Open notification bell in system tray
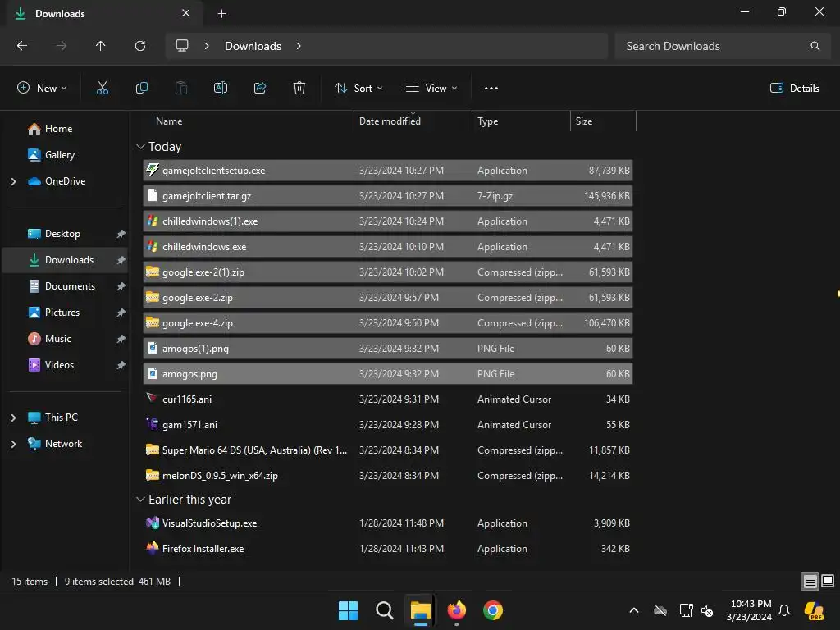840x630 pixels. [x=784, y=610]
